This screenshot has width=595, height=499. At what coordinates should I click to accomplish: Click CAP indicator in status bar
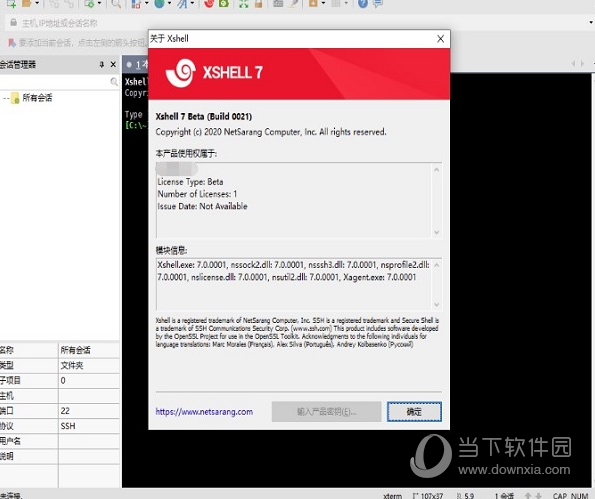[560, 496]
